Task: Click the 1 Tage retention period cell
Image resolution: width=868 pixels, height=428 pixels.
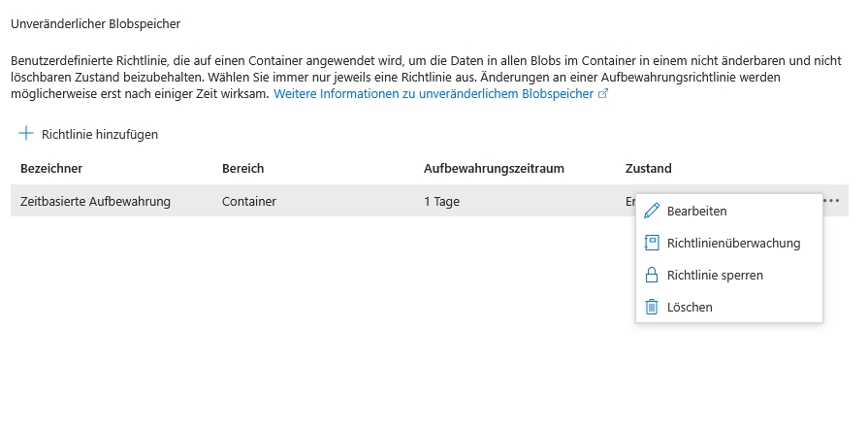Action: 441,201
